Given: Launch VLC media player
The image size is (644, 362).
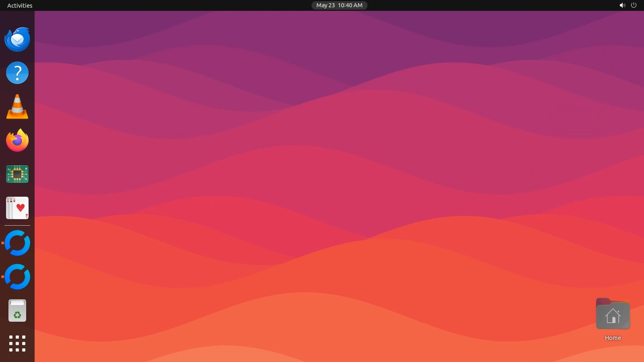Looking at the screenshot, I should click(17, 107).
